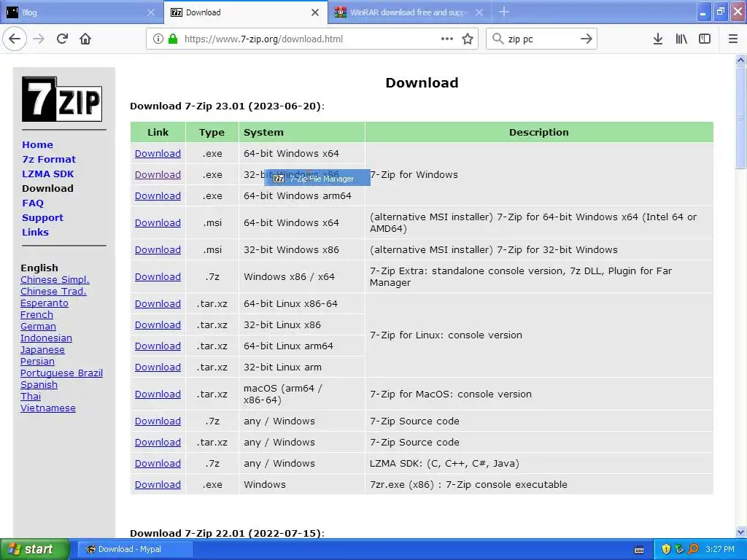The image size is (747, 560).
Task: Toggle the sidebar panel icon
Action: point(705,39)
